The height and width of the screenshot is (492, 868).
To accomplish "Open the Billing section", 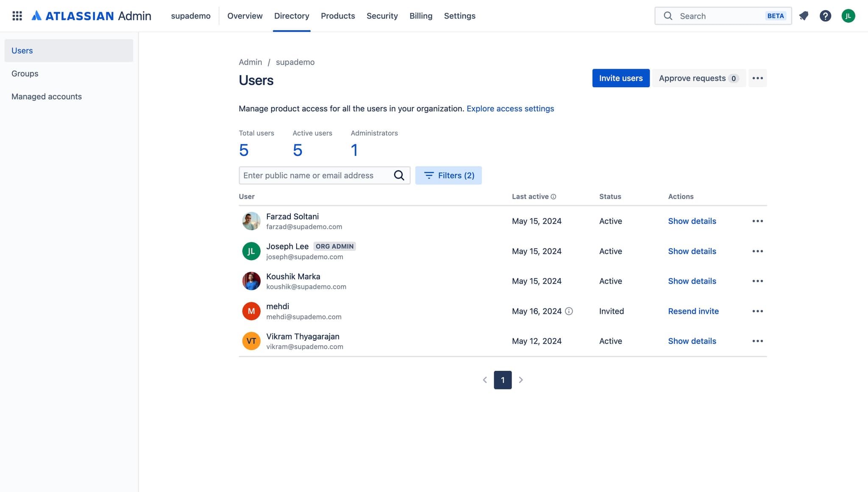I will [x=421, y=16].
